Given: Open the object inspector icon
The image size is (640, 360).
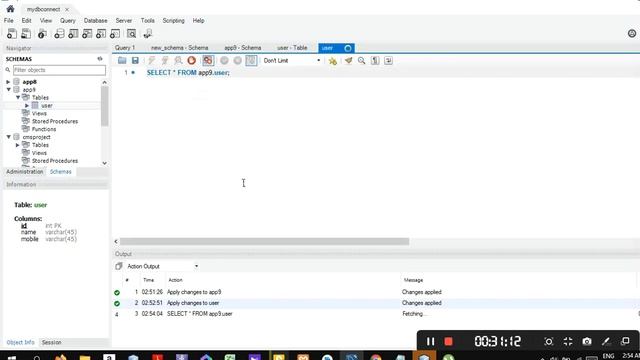Looking at the screenshot, I should click(x=42, y=34).
